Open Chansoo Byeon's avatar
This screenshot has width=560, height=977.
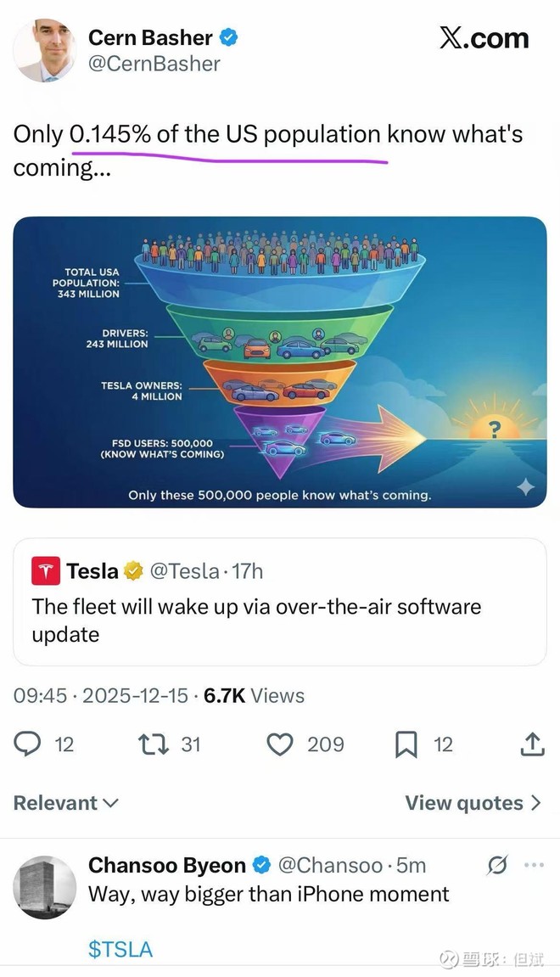tap(44, 887)
